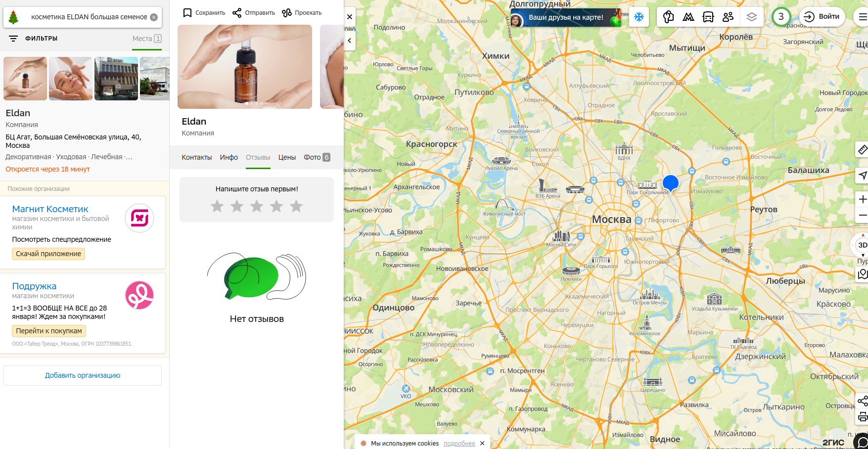This screenshot has width=868, height=449.
Task: Toggle the snowflake winter layer button
Action: pos(639,17)
